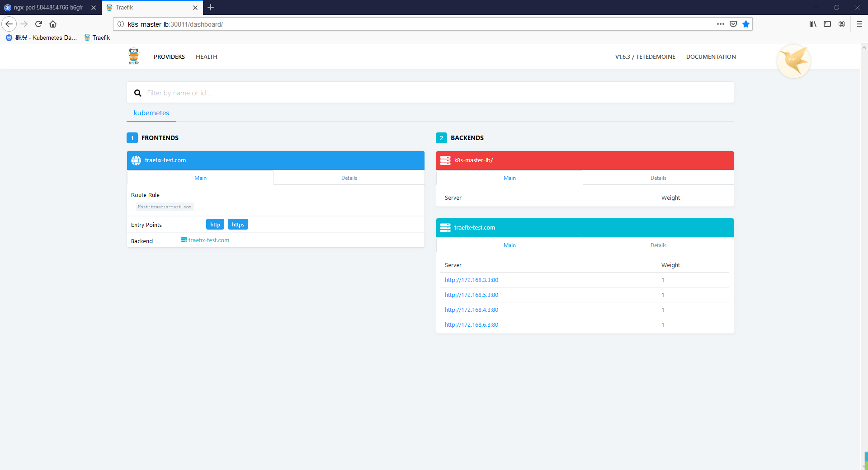
Task: Open server link http://172.168.6.3:80
Action: (472, 325)
